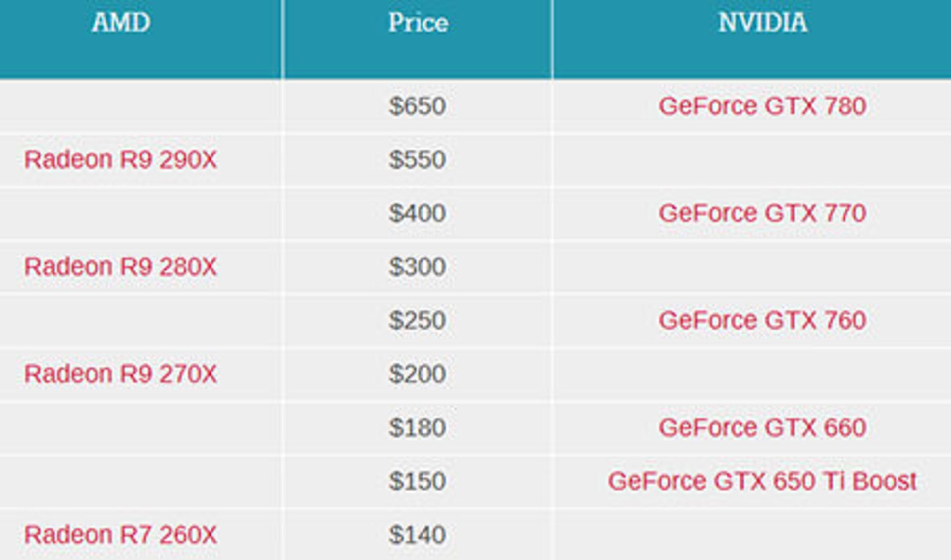The height and width of the screenshot is (560, 951).
Task: Click the $140 price cell
Action: point(418,535)
